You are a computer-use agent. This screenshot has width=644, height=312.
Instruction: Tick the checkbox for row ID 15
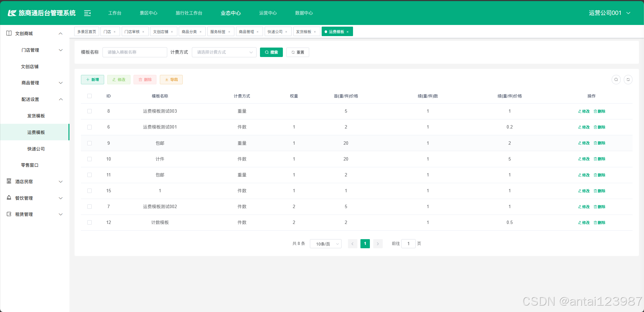pos(89,191)
